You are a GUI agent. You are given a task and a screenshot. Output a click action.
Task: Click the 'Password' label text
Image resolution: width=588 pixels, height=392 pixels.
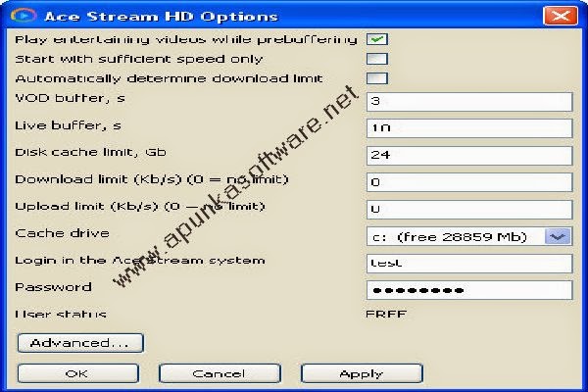(53, 287)
